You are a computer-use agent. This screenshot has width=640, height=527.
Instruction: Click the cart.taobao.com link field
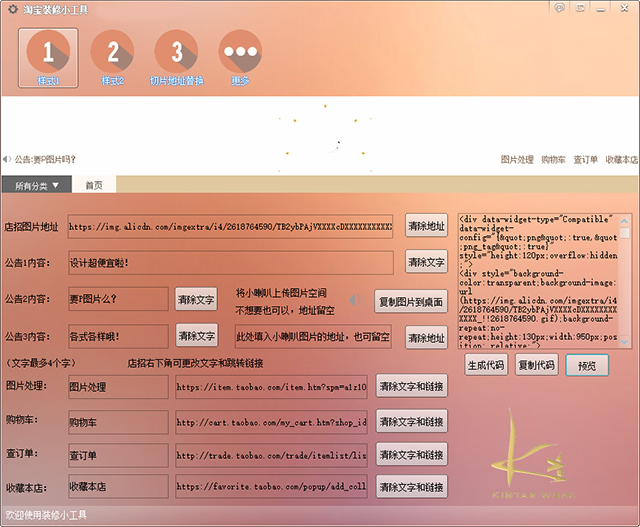(271, 422)
